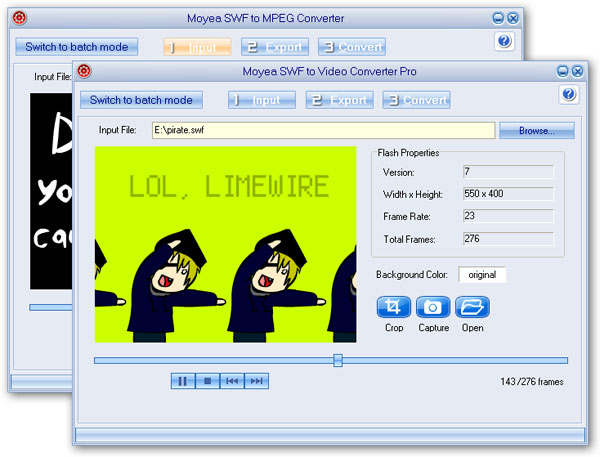Click the Background Color original swatch
This screenshot has height=457, width=600.
click(482, 275)
